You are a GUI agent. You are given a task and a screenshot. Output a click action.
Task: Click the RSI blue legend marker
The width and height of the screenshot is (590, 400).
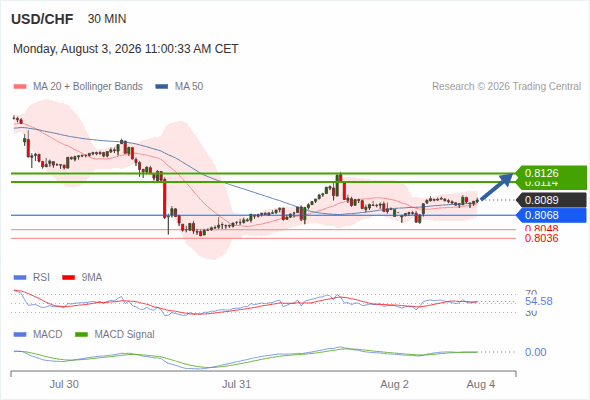click(x=20, y=278)
